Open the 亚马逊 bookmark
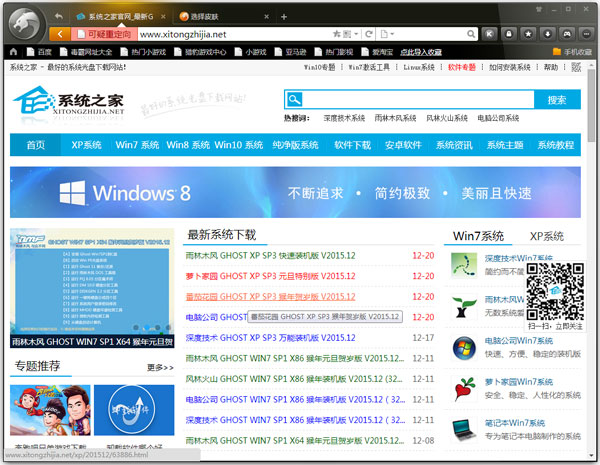Screen dimensions: 600x465 (291, 52)
